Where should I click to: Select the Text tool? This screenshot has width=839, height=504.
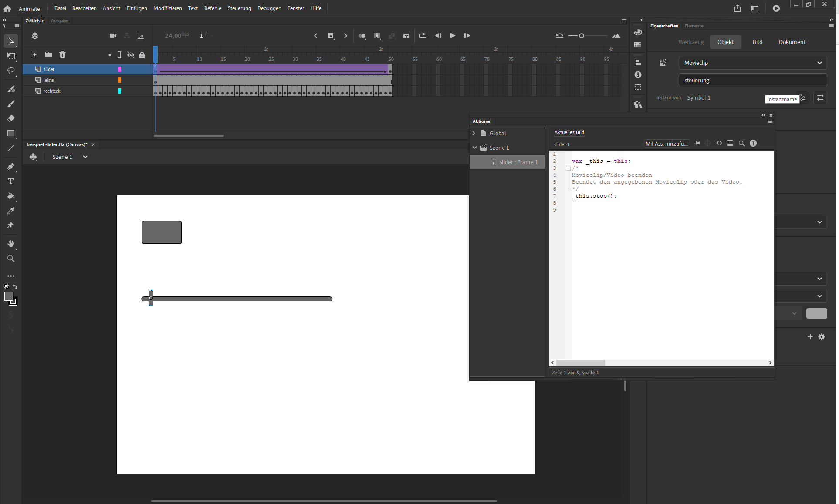(11, 181)
